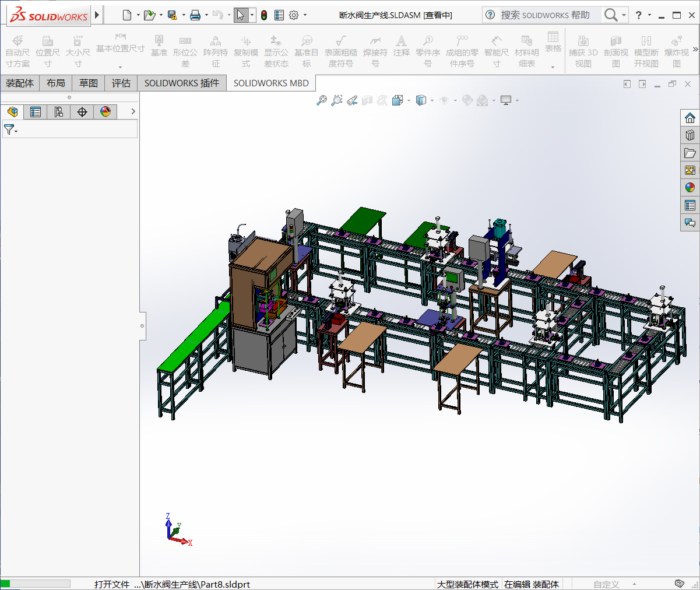Image resolution: width=700 pixels, height=590 pixels.
Task: Switch to the 评估 tab
Action: tap(121, 83)
